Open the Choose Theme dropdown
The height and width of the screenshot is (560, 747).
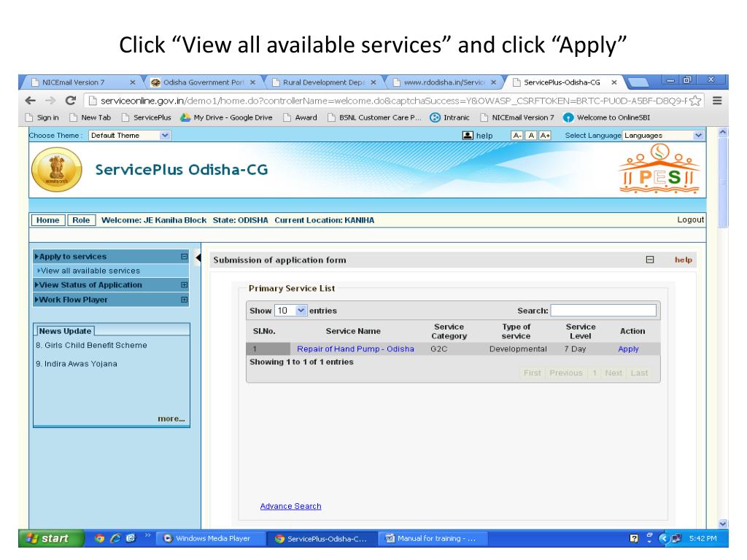tap(129, 136)
